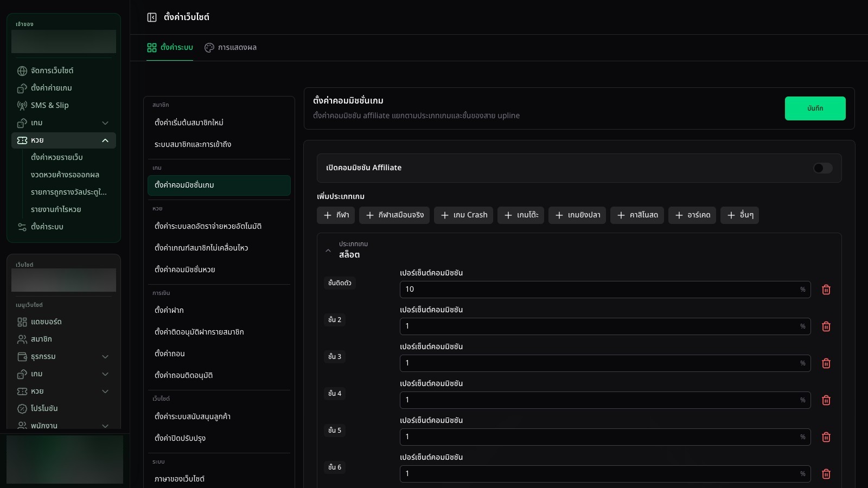Click the sliders icon for ตั้งค่าระบบ in sidebar
This screenshot has height=488, width=868.
click(x=22, y=227)
